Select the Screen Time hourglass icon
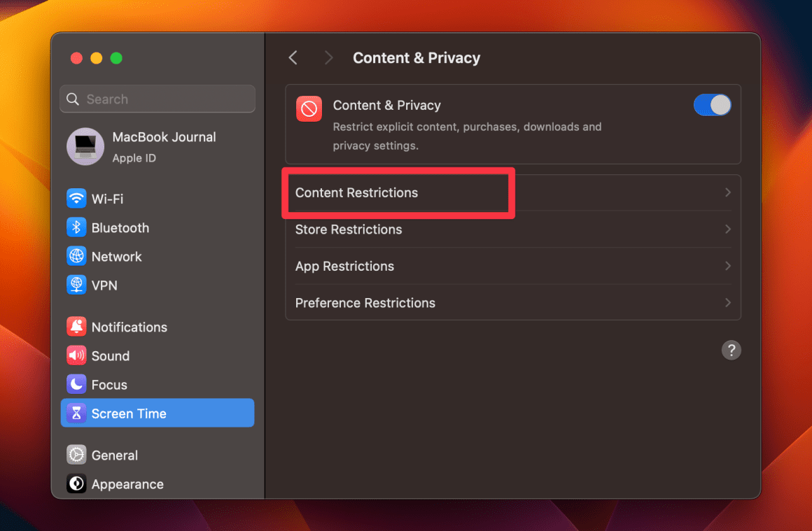This screenshot has height=531, width=812. click(x=76, y=413)
